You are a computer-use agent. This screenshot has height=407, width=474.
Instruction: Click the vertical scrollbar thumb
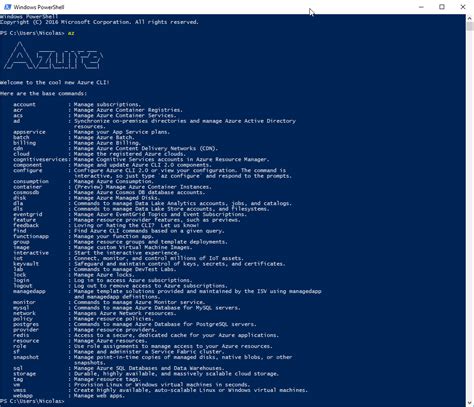470,26
